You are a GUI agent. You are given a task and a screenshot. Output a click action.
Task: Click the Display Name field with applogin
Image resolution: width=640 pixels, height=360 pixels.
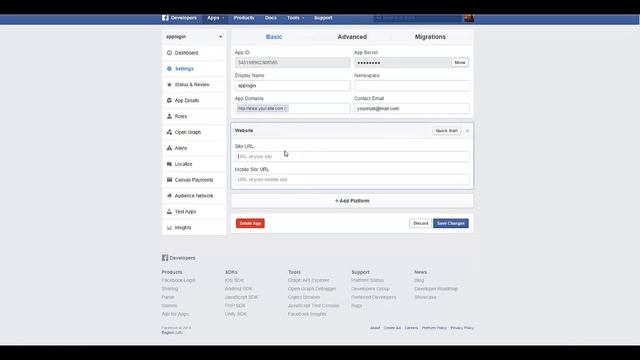[293, 86]
